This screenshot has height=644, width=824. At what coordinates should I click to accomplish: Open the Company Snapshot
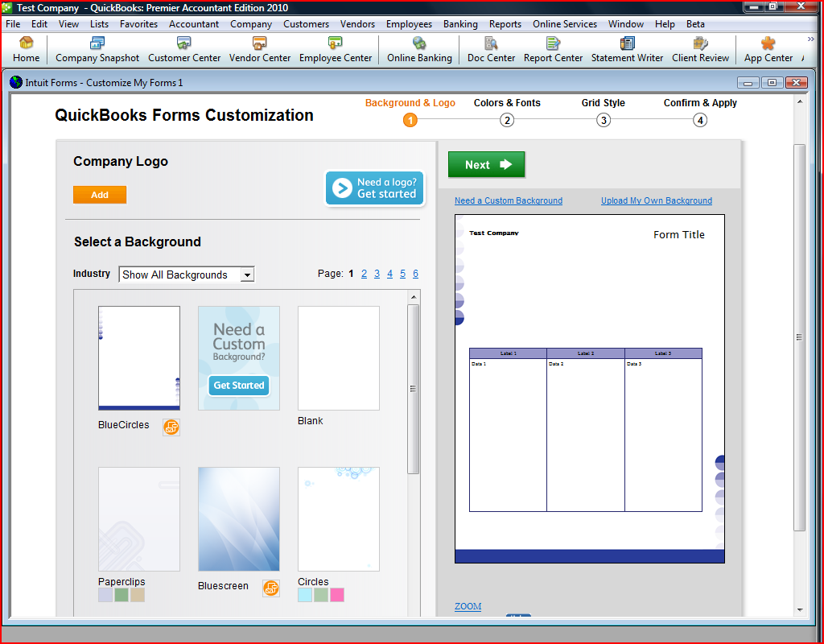point(97,49)
